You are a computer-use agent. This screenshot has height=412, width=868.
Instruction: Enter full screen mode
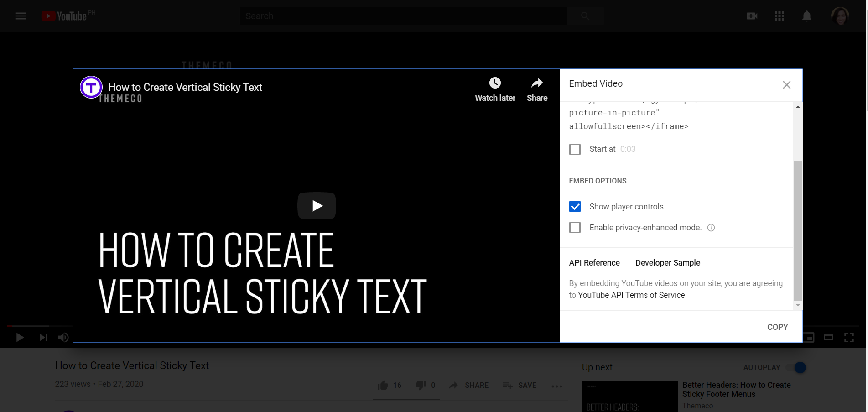[849, 338]
